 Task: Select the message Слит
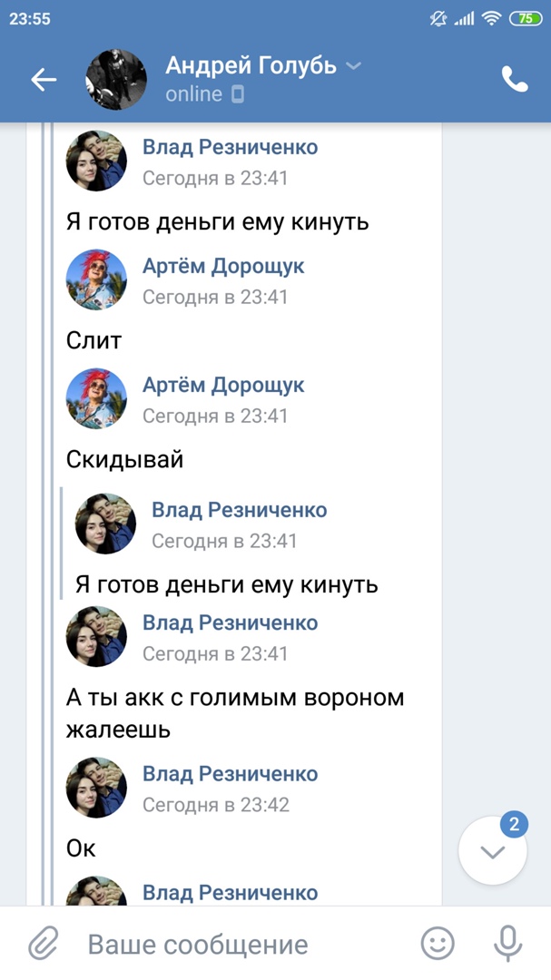click(x=94, y=340)
